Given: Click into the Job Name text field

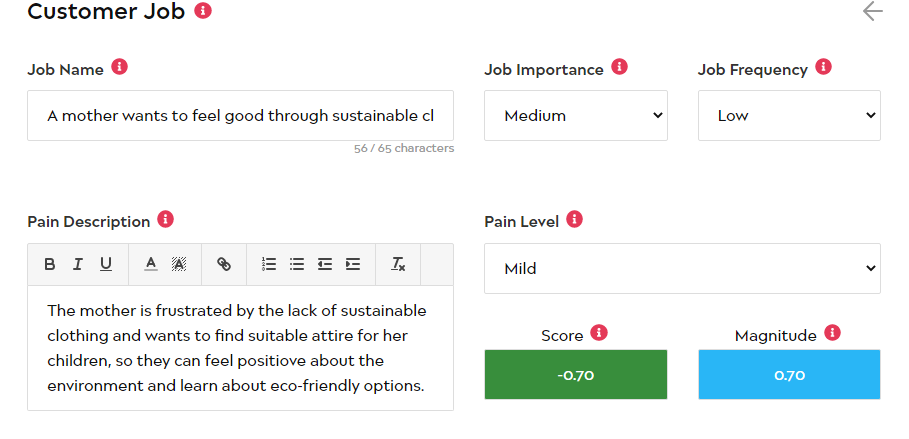Looking at the screenshot, I should [241, 115].
